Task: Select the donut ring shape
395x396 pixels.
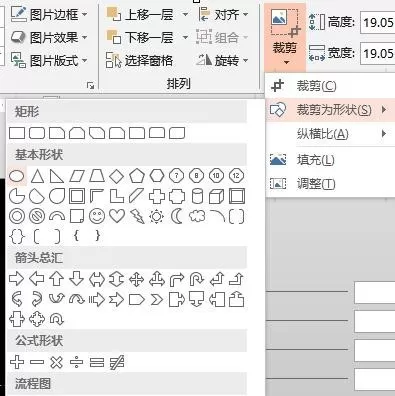Action: click(17, 216)
